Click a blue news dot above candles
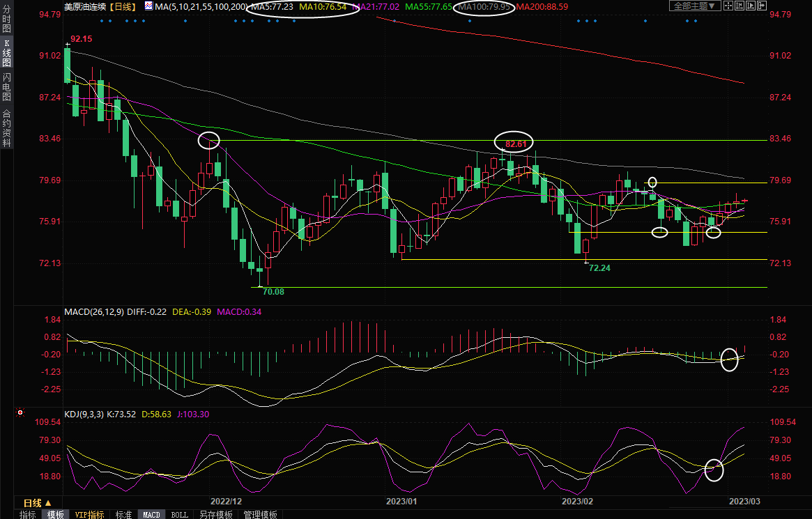 click(x=102, y=21)
